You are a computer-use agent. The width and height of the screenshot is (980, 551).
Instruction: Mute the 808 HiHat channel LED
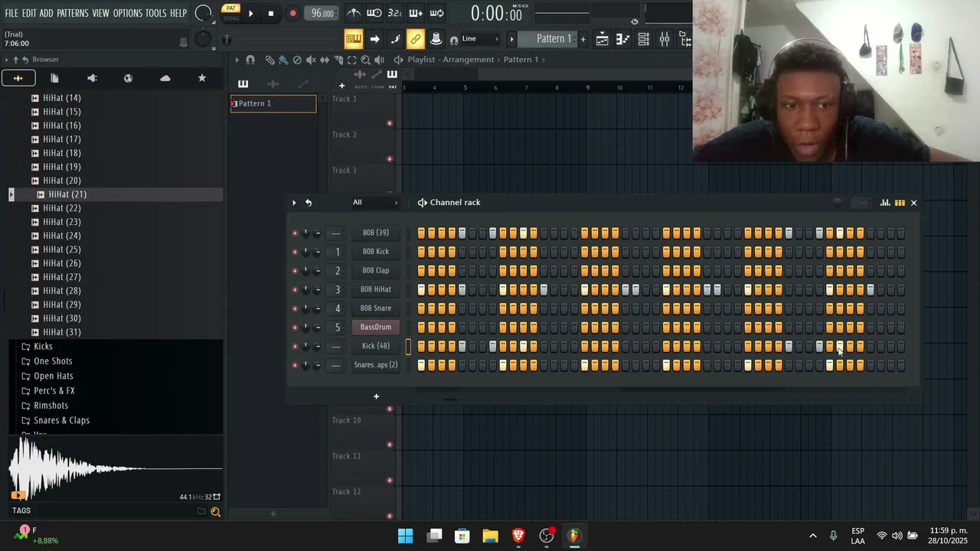pyautogui.click(x=295, y=290)
